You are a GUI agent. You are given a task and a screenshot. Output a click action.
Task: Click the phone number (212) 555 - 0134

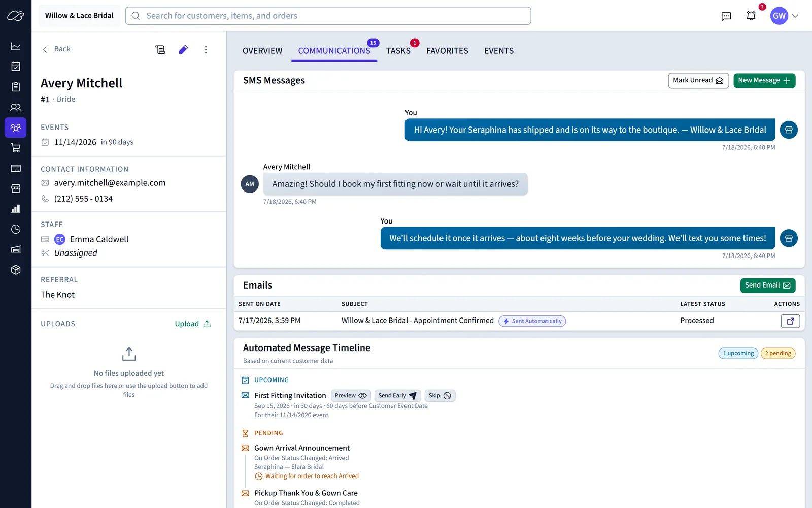(x=84, y=199)
